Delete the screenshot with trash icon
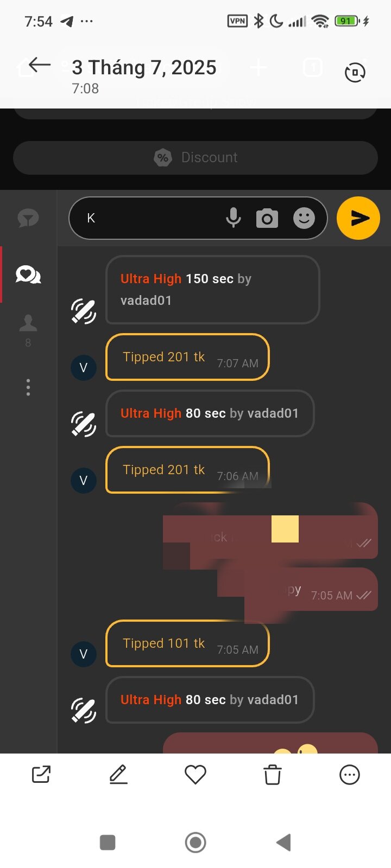 coord(273,775)
